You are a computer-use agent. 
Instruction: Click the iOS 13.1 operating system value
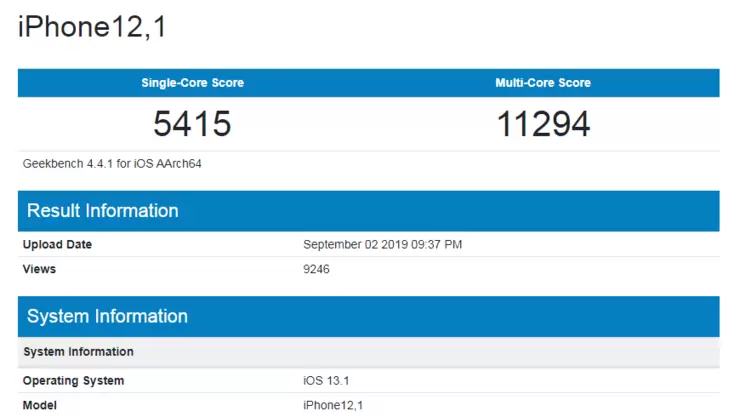pos(325,381)
